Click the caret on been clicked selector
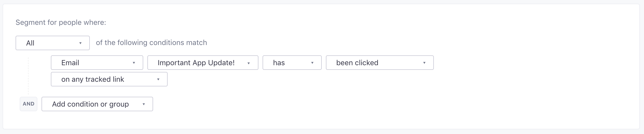Viewport: 644px width, 134px height. [x=424, y=63]
